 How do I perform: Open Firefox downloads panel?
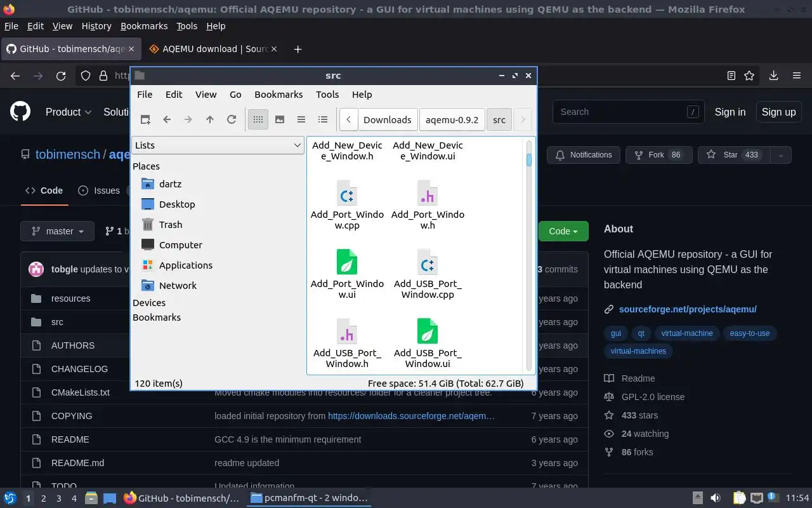(x=773, y=76)
